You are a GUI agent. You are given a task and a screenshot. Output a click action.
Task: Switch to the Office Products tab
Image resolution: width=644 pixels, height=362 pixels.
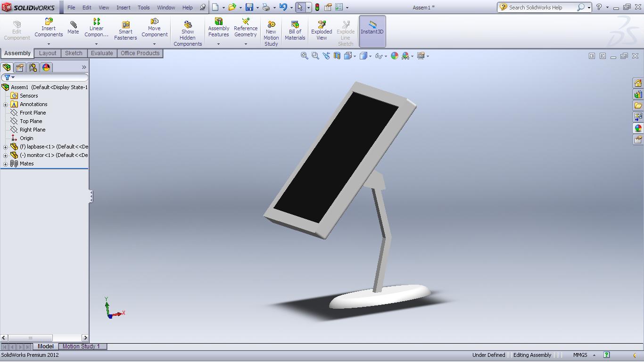pyautogui.click(x=140, y=53)
